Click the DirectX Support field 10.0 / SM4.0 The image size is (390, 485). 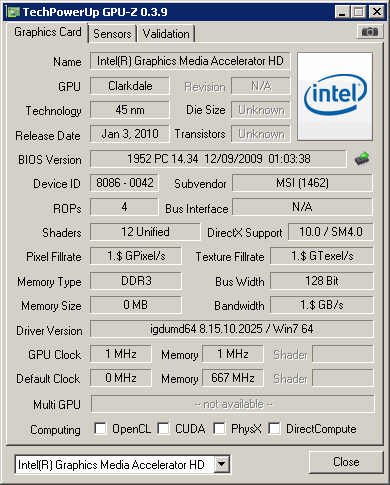(x=331, y=232)
